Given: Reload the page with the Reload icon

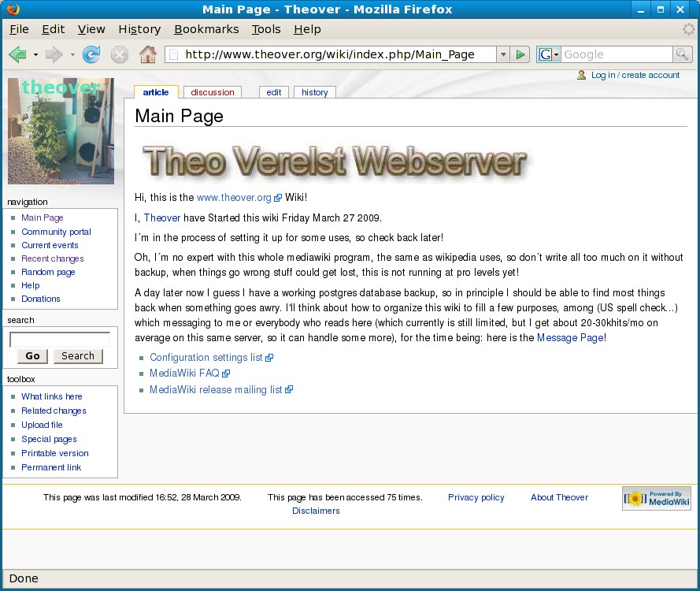Looking at the screenshot, I should coord(91,54).
